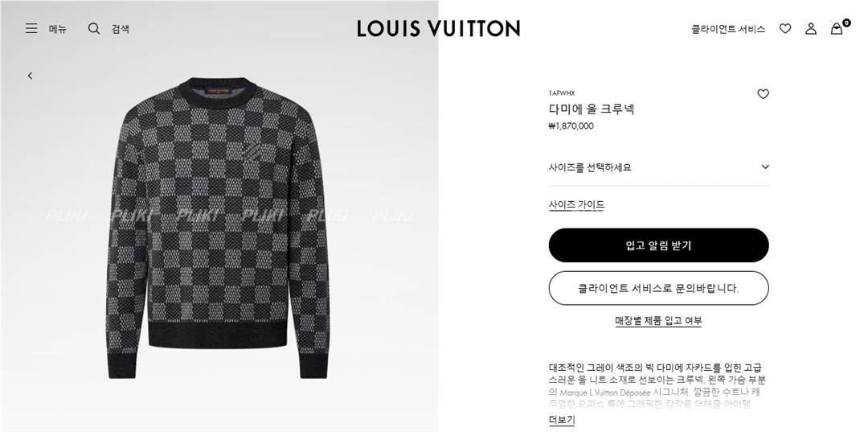
Task: Click the size dropdown chevron arrow
Action: (x=765, y=167)
